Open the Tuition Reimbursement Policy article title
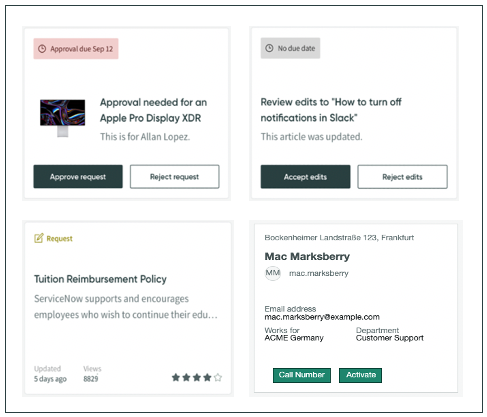The image size is (487, 417). point(100,279)
